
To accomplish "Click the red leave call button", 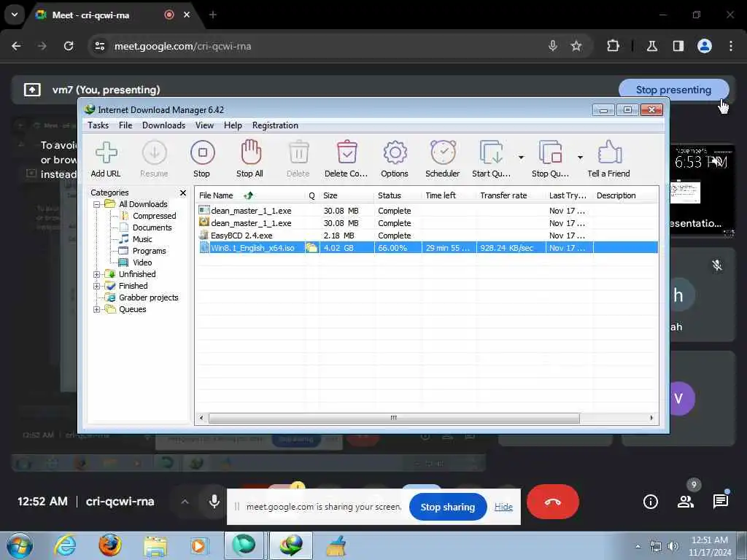I will (x=553, y=502).
